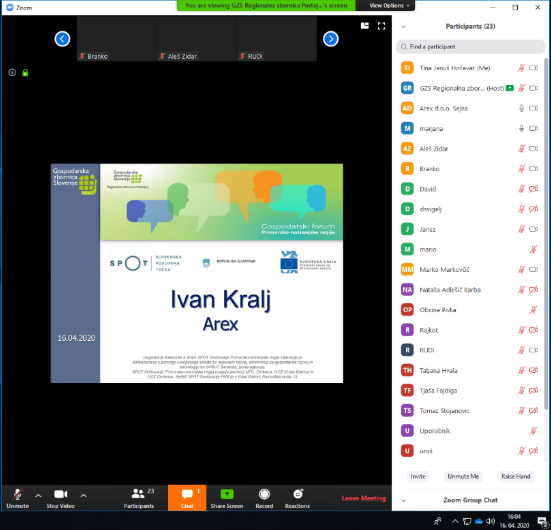The width and height of the screenshot is (551, 530).
Task: Show previous video thumbnails with left arrow
Action: pyautogui.click(x=62, y=39)
